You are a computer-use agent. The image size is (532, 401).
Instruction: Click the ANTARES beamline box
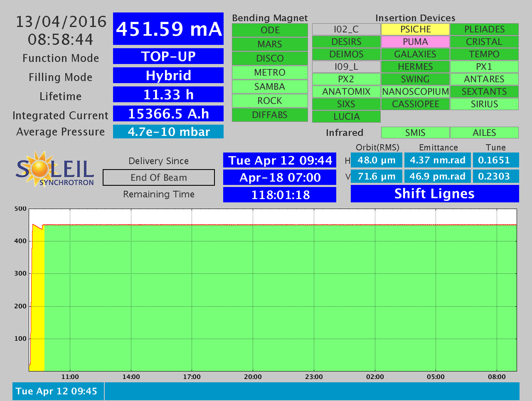(484, 79)
